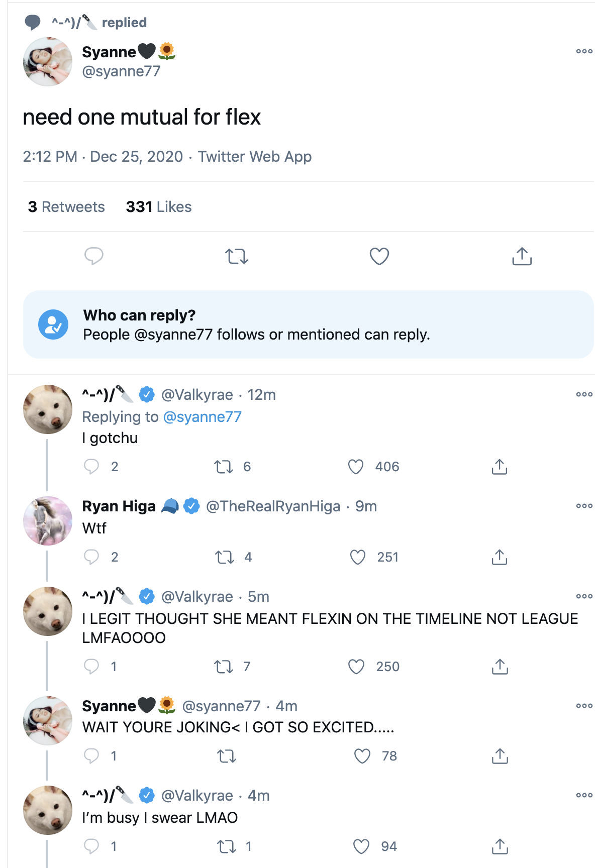Like the main tweet by Syanne
This screenshot has width=595, height=868.
tap(379, 256)
